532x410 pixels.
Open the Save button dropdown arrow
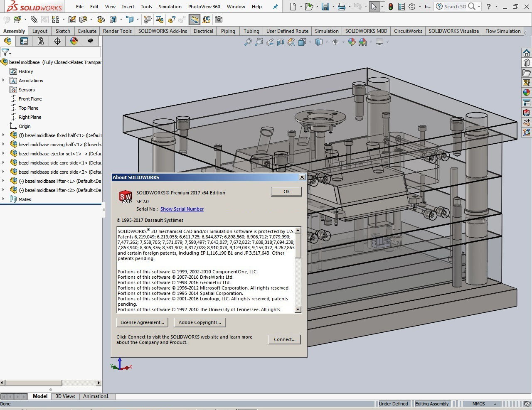[332, 7]
